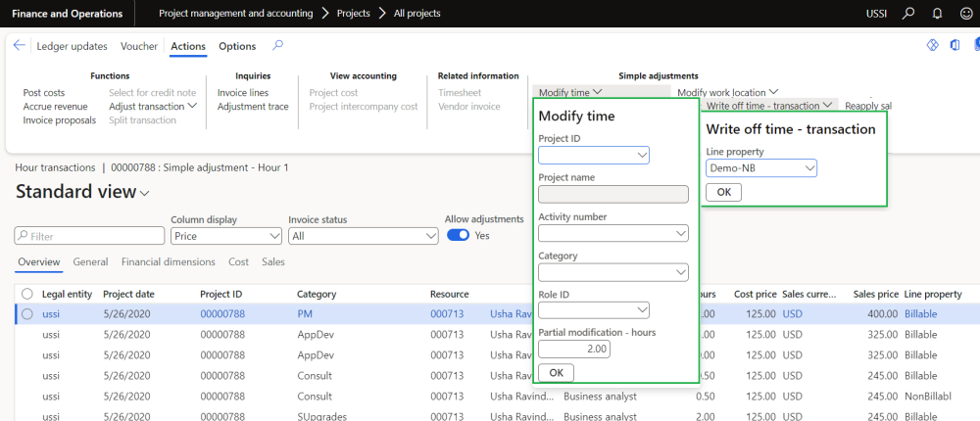
Task: Open the Options ribbon tab
Action: [237, 46]
